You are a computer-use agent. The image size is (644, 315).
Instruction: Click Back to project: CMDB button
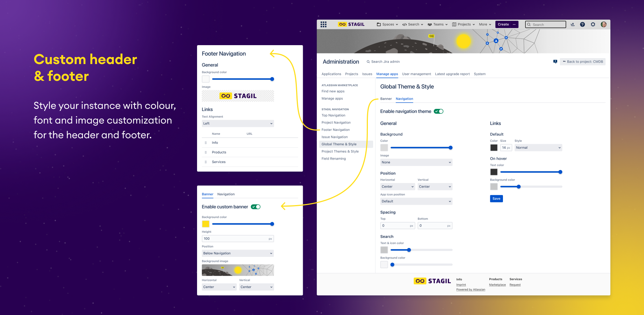583,62
